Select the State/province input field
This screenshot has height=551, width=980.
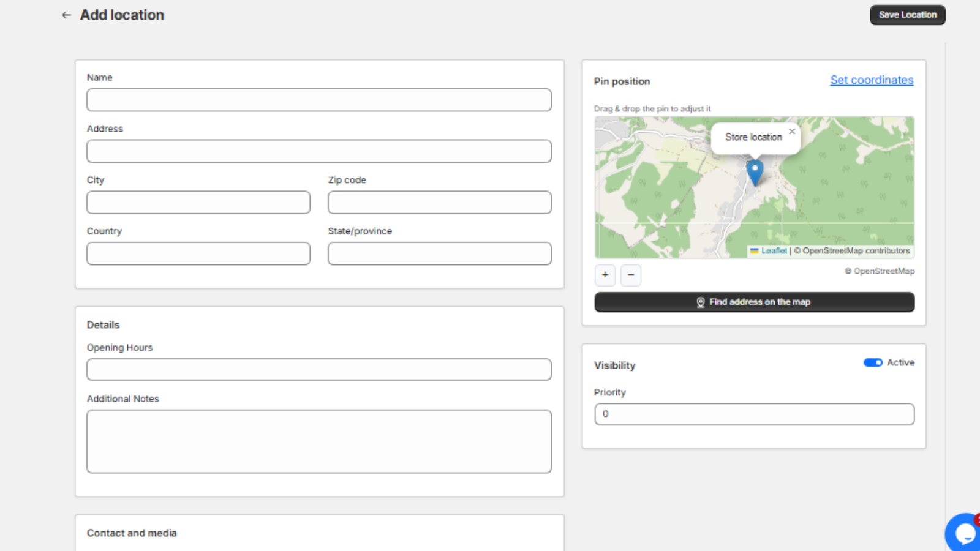439,253
